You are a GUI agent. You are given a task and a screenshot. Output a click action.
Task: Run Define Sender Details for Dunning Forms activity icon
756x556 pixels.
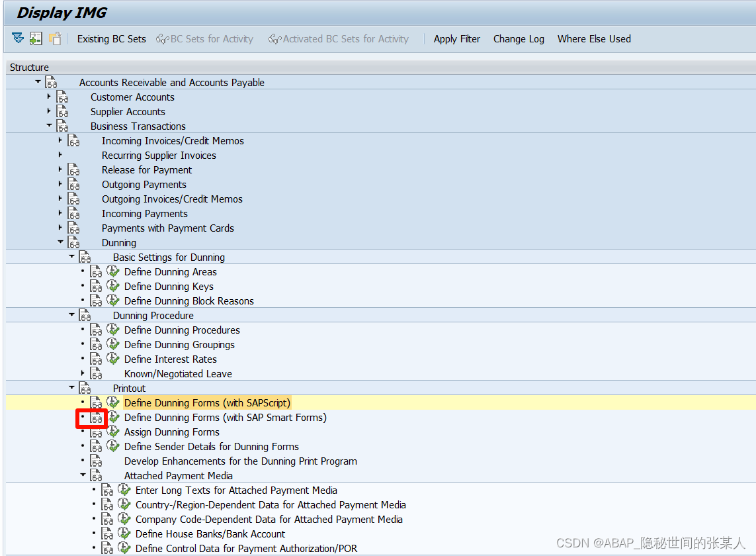tap(113, 446)
